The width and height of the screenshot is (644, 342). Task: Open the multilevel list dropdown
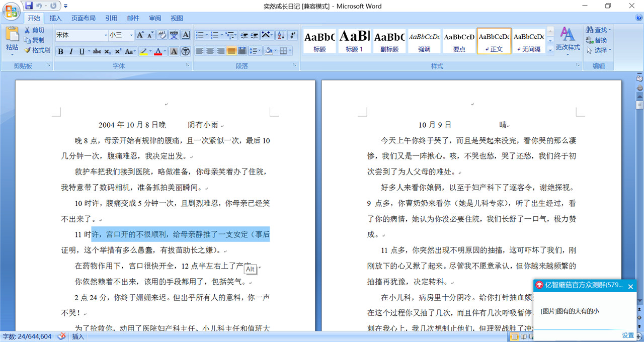(231, 35)
